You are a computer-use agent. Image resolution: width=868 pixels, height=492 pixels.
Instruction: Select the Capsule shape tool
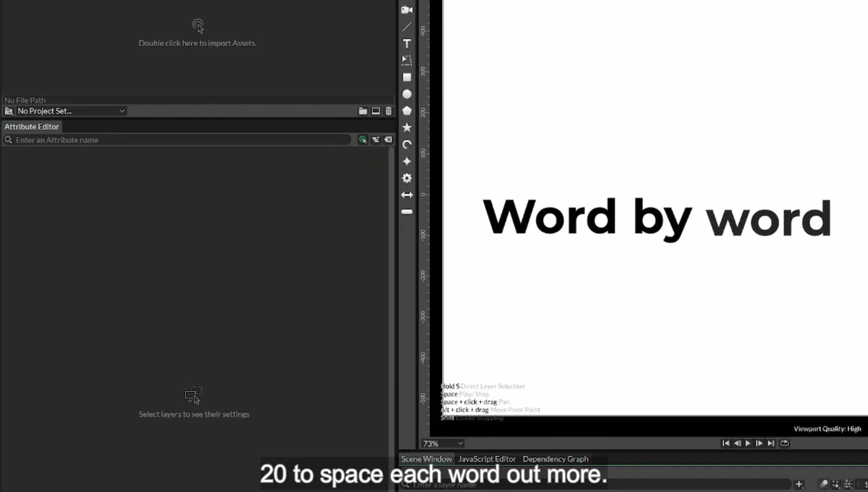407,212
